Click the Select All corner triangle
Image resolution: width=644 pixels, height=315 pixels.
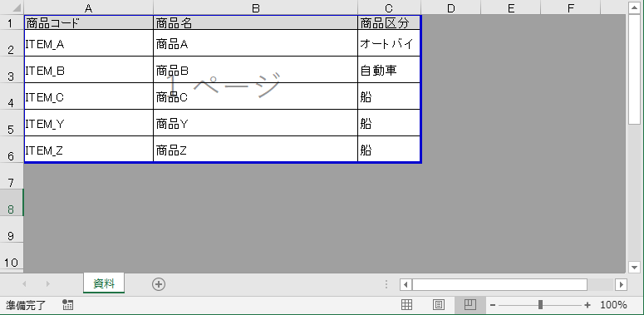pyautogui.click(x=17, y=8)
